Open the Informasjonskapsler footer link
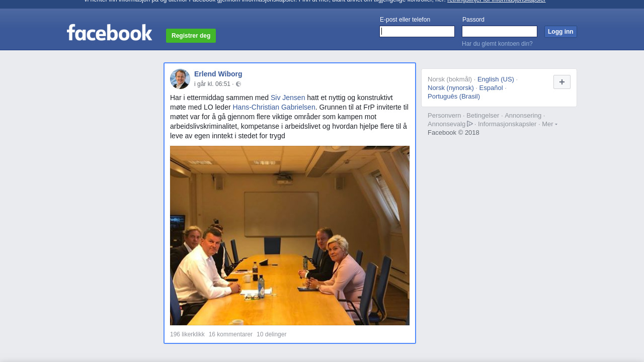Screen dimensions: 644x362 pyautogui.click(x=507, y=124)
